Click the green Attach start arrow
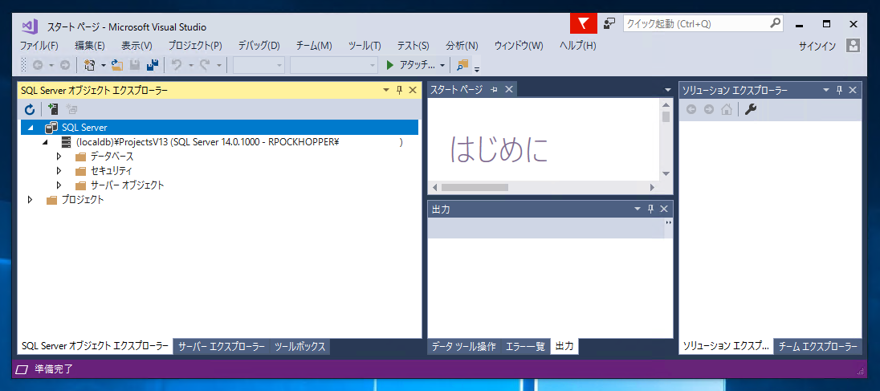This screenshot has width=880, height=391. (x=390, y=65)
